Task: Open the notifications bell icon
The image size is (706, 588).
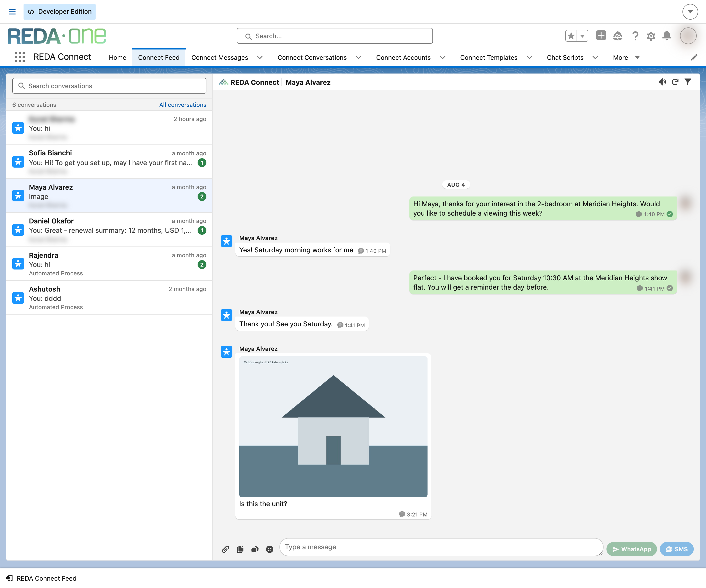Action: [x=667, y=36]
